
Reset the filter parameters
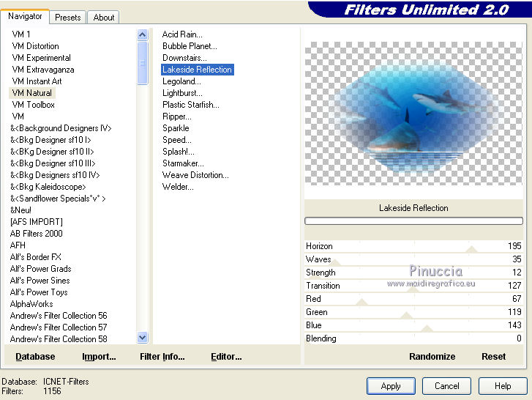[x=493, y=357]
